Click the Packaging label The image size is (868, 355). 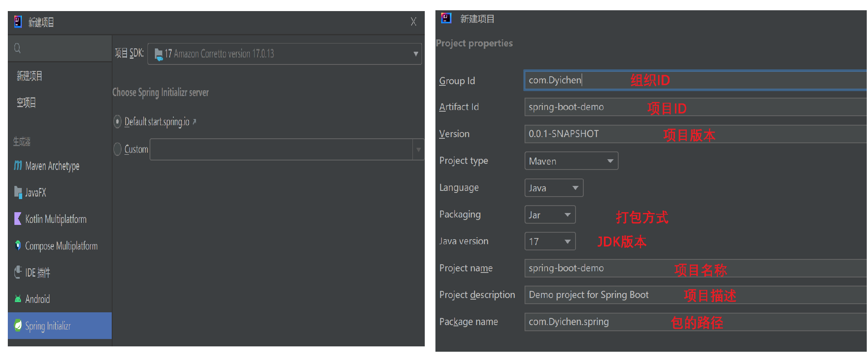(460, 214)
